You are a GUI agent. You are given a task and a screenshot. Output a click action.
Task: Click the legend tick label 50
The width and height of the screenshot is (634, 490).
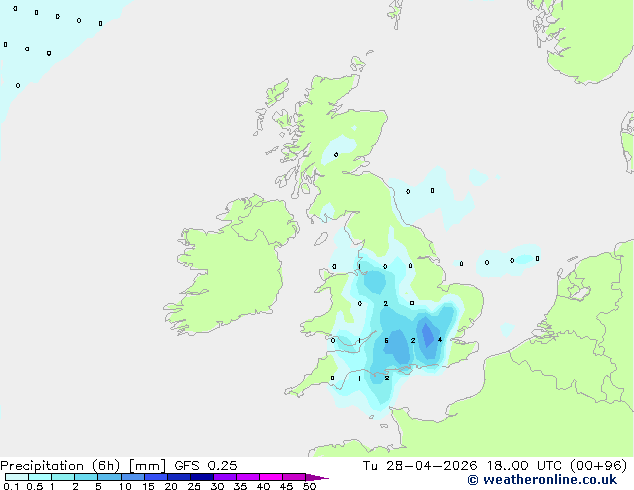click(x=310, y=486)
